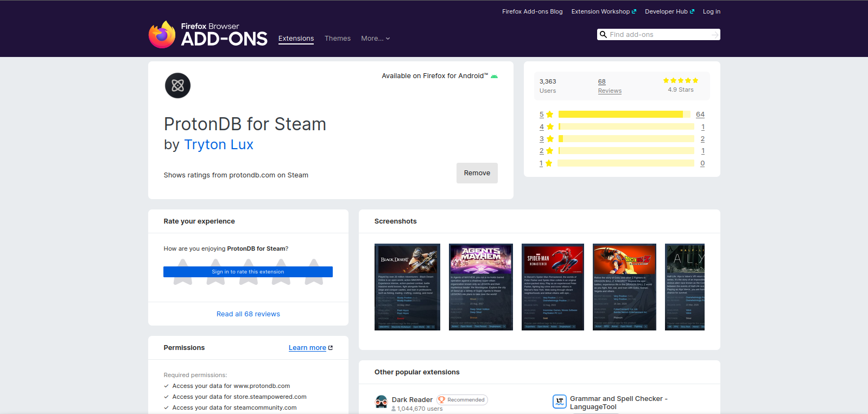Click the search magnifier icon
868x414 pixels.
click(603, 35)
